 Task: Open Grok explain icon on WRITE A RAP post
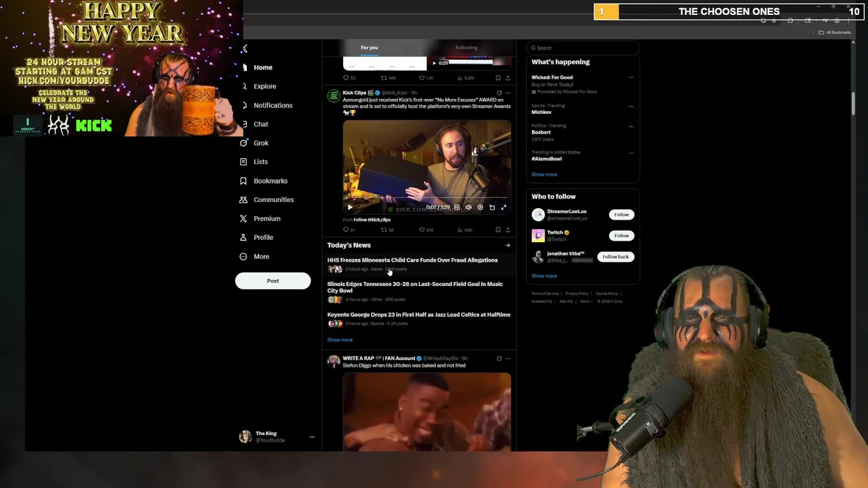click(x=499, y=359)
